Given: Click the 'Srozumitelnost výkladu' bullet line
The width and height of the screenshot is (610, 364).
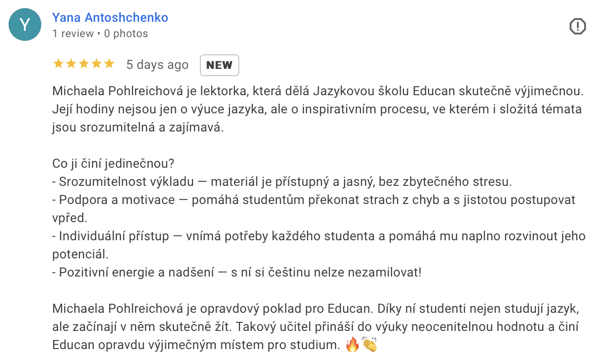Looking at the screenshot, I should (x=282, y=182).
